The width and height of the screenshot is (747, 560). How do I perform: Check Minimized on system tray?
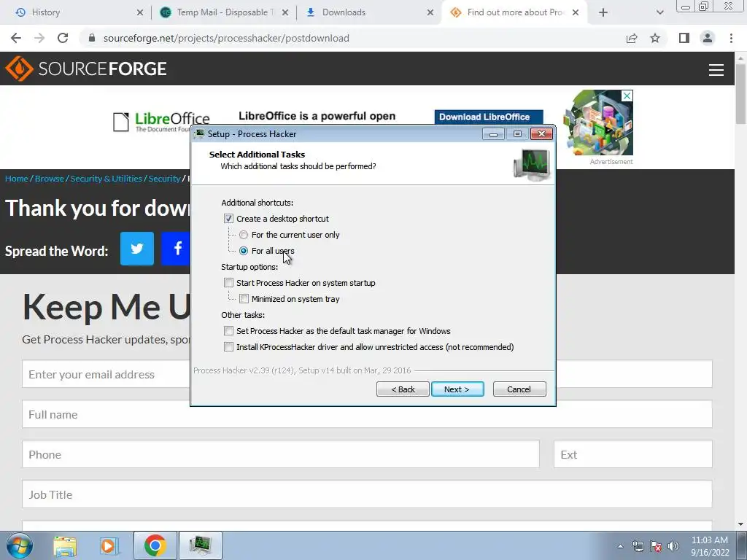point(244,299)
